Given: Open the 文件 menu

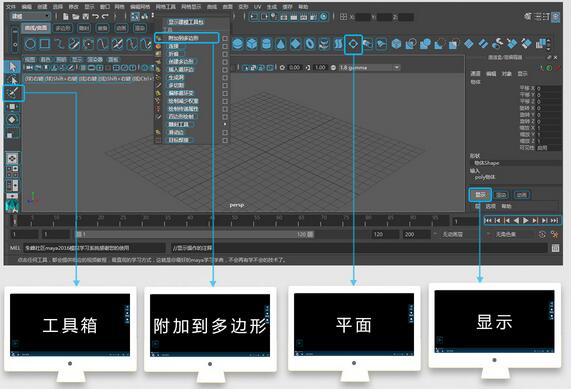Looking at the screenshot, I should (11, 7).
